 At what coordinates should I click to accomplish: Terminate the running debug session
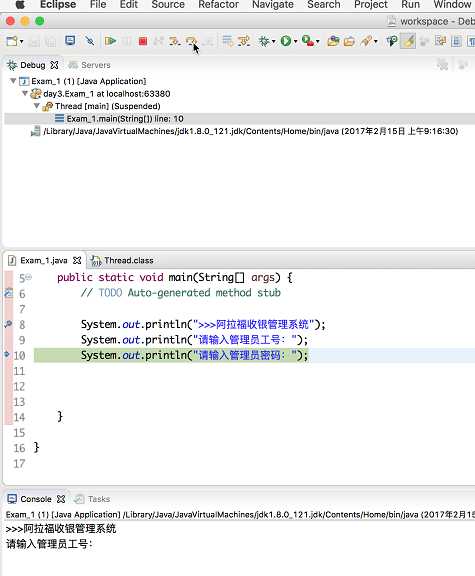[x=143, y=41]
